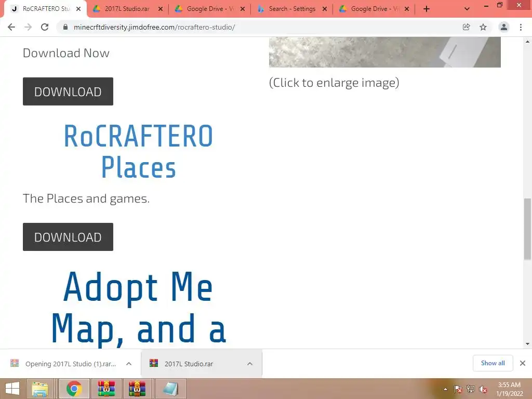Expand options for 2017L Studio (1).rar download
Screen dimensions: 532x399
point(129,364)
